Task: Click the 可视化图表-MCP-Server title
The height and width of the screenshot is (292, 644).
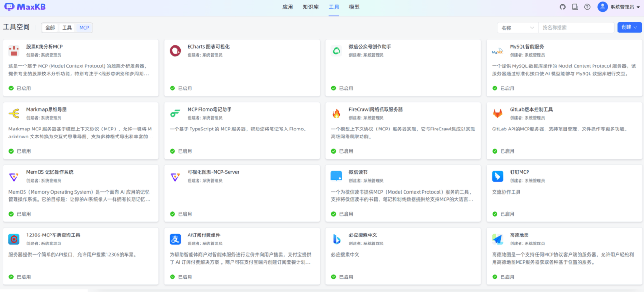Action: point(214,172)
